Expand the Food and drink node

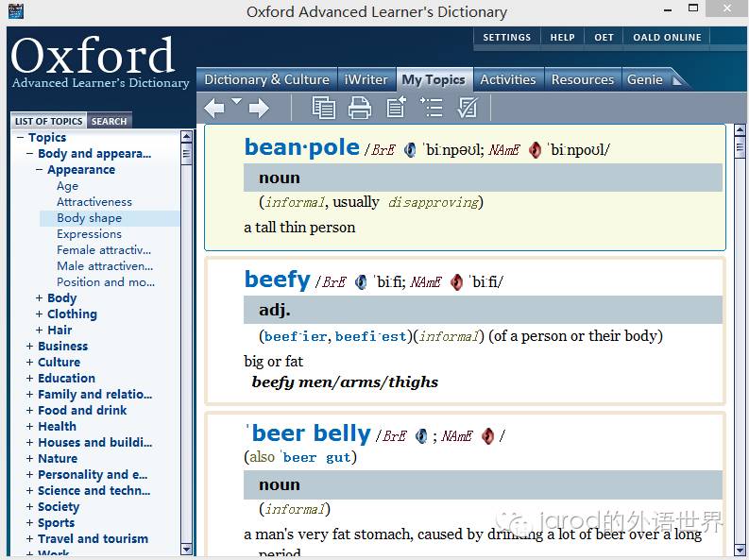pyautogui.click(x=29, y=410)
